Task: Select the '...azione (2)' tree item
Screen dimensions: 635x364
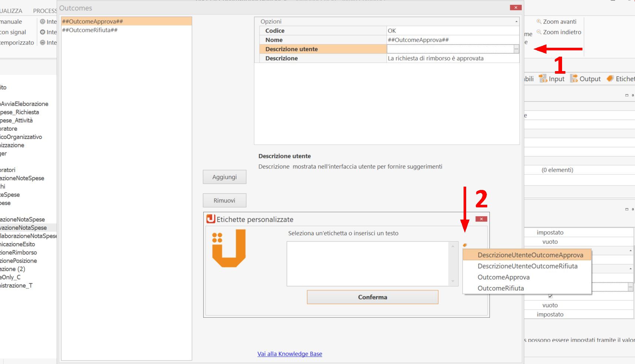Action: coord(13,269)
